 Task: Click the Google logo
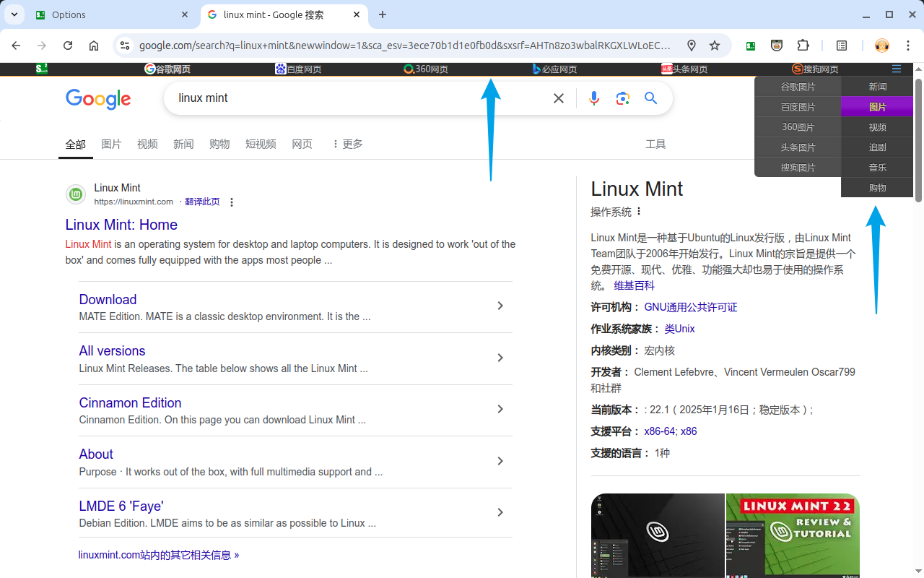[x=98, y=99]
